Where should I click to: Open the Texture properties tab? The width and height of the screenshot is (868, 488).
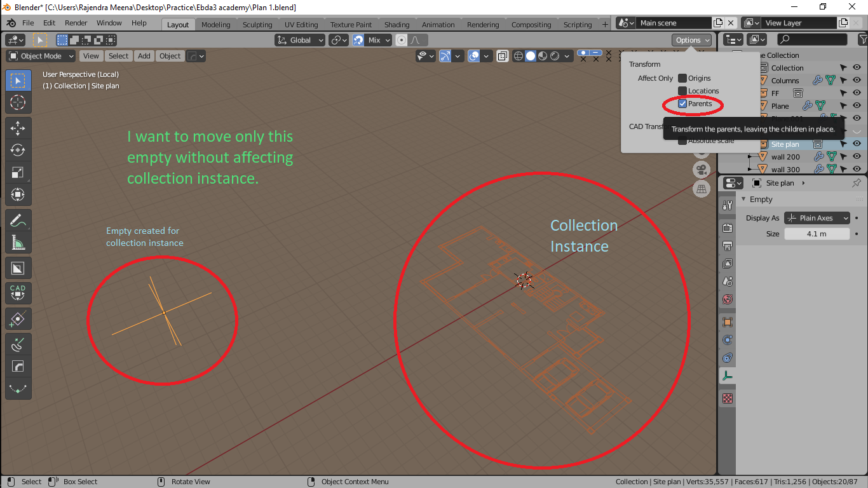click(x=728, y=398)
